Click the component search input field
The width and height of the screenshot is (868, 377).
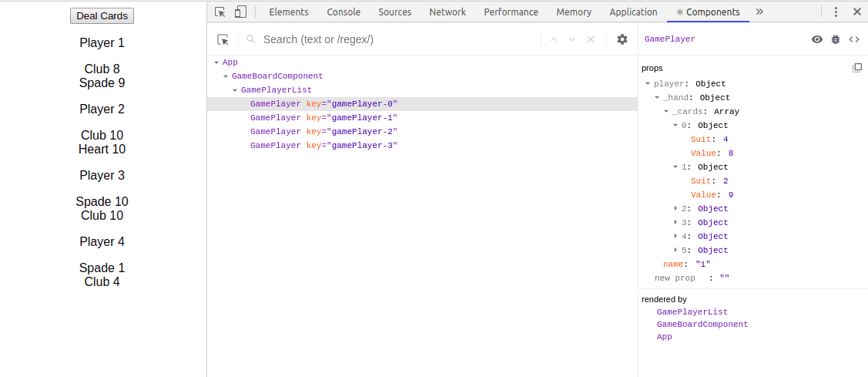397,39
